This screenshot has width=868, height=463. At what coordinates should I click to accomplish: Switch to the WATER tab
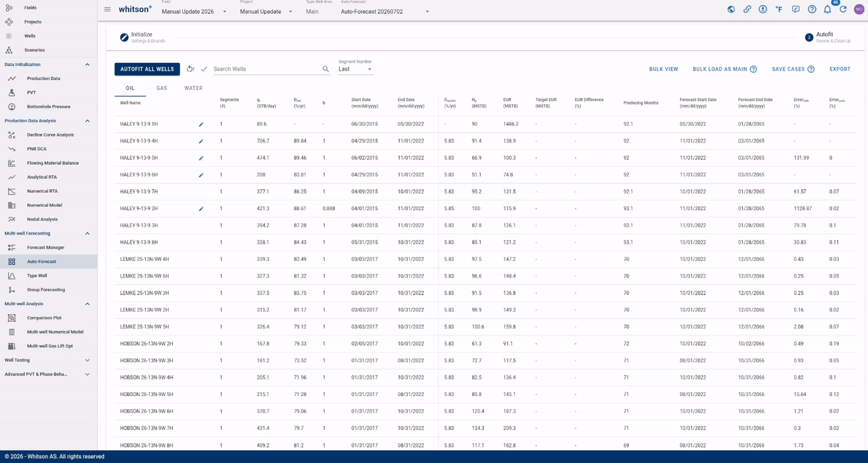click(x=193, y=88)
